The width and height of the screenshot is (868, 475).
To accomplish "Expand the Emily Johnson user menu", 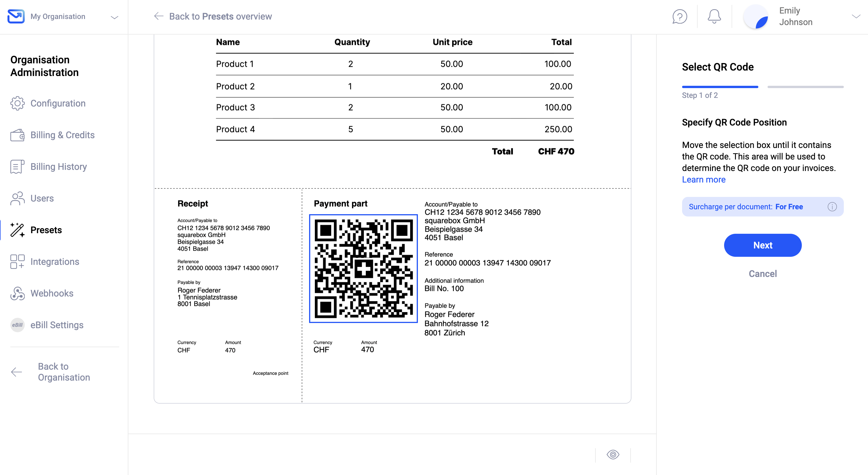I will click(x=856, y=16).
